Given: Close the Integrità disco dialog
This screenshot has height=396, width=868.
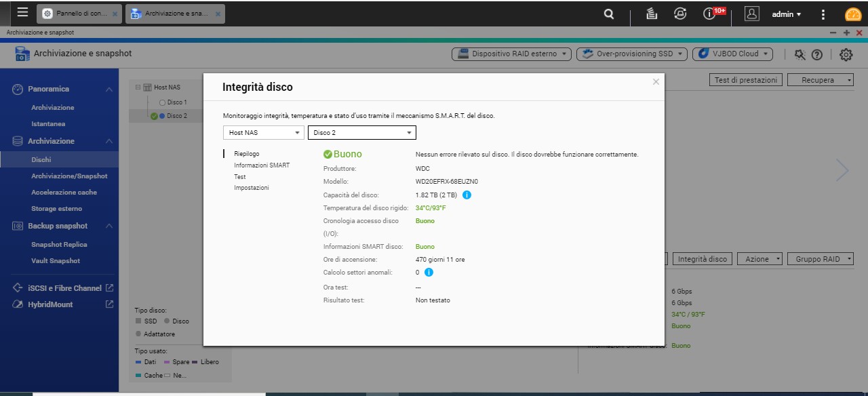Looking at the screenshot, I should tap(656, 82).
